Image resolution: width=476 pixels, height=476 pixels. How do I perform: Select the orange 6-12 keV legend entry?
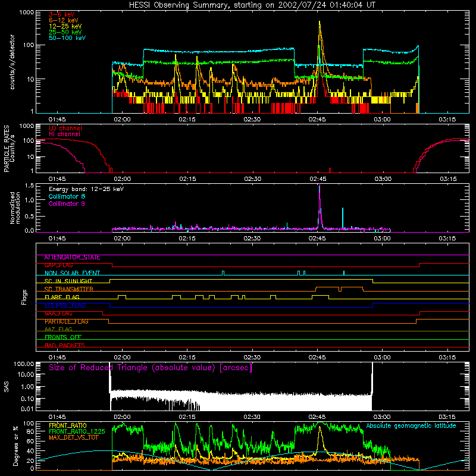64,20
